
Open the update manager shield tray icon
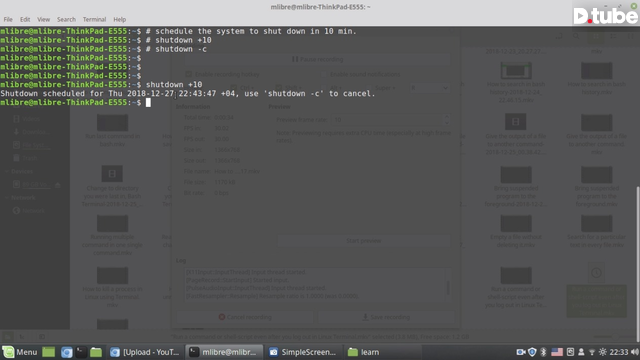(532, 352)
